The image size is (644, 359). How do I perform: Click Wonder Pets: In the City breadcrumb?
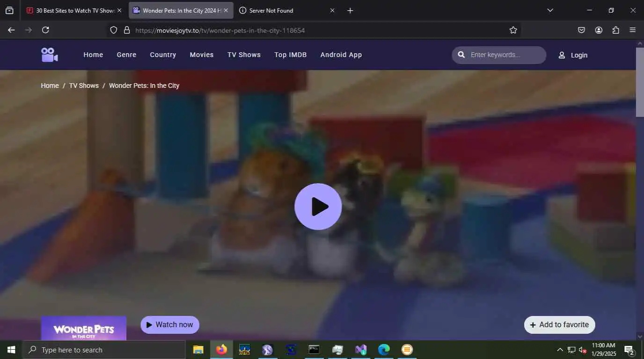[x=144, y=86]
